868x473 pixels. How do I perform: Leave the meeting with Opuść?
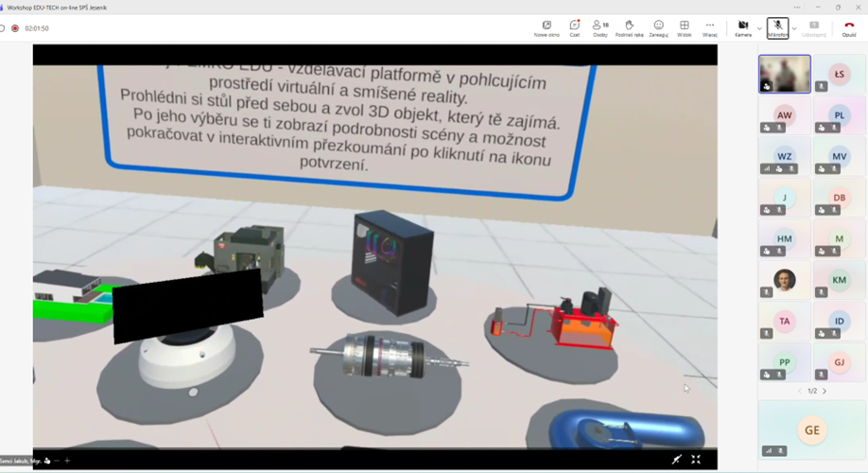point(849,28)
